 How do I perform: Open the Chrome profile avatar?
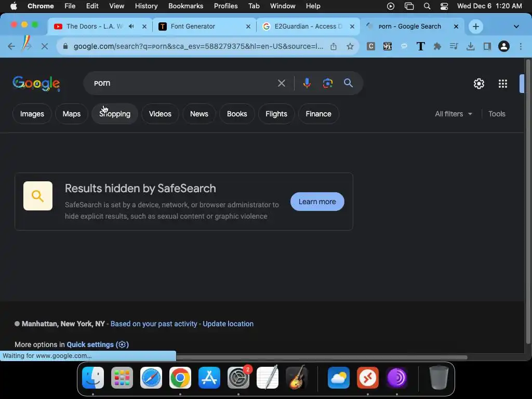pyautogui.click(x=504, y=46)
